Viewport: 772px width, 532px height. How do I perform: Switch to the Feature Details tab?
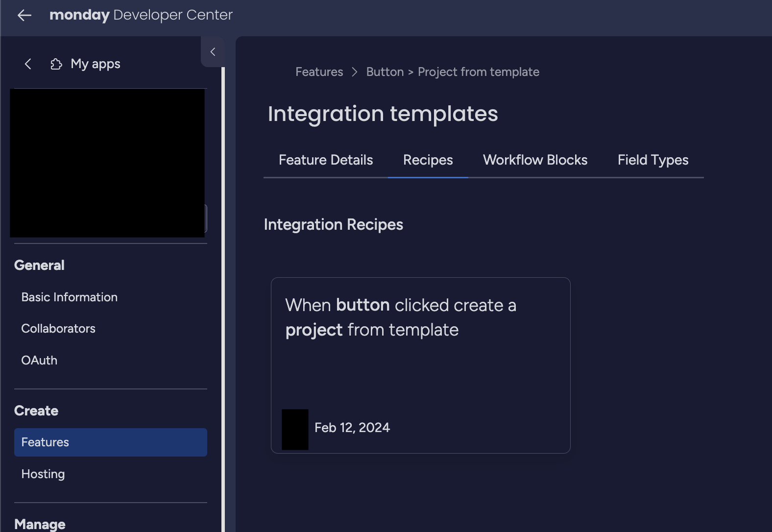coord(326,160)
